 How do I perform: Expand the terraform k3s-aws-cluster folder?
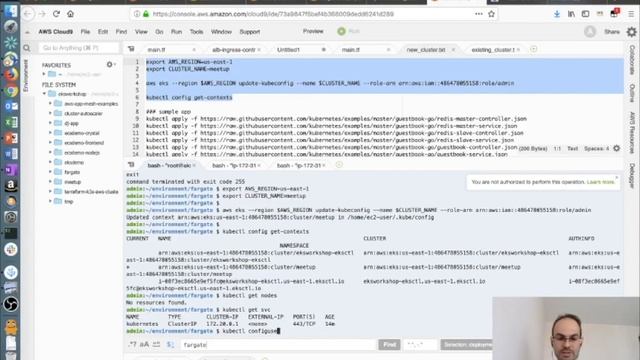pyautogui.click(x=50, y=191)
